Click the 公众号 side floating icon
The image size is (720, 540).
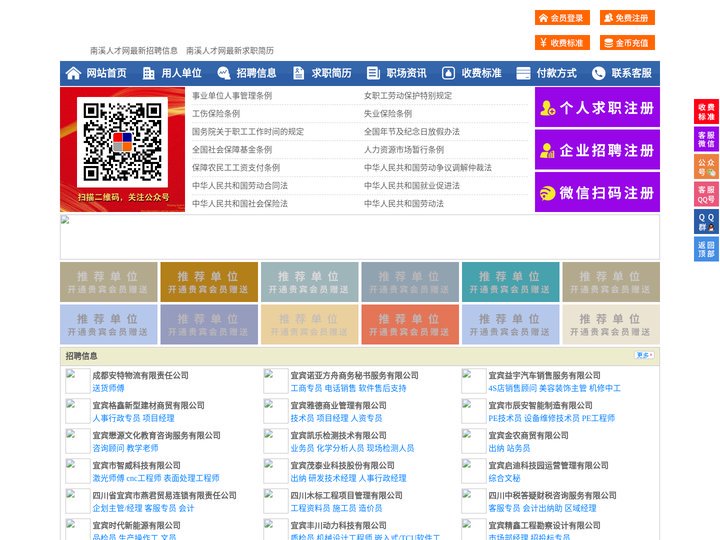706,167
